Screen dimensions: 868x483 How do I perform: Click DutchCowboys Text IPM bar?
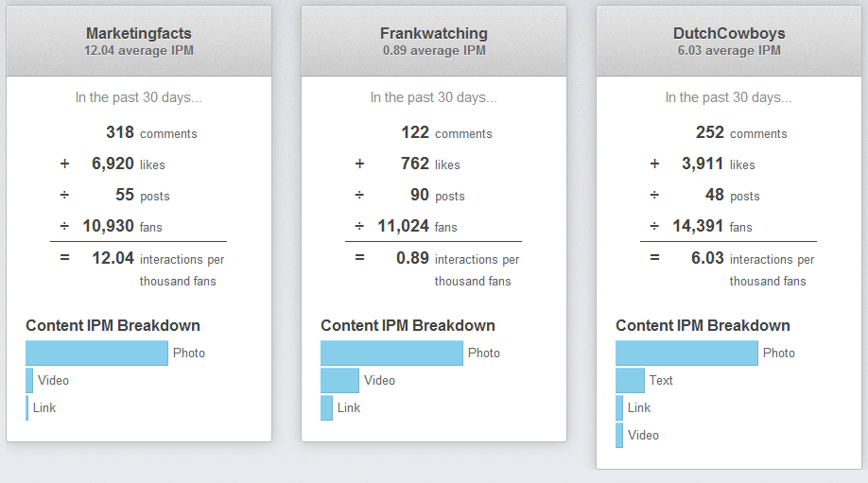tap(630, 380)
